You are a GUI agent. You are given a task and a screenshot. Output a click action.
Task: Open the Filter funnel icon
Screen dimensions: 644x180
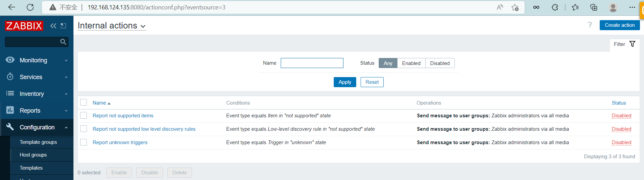632,44
